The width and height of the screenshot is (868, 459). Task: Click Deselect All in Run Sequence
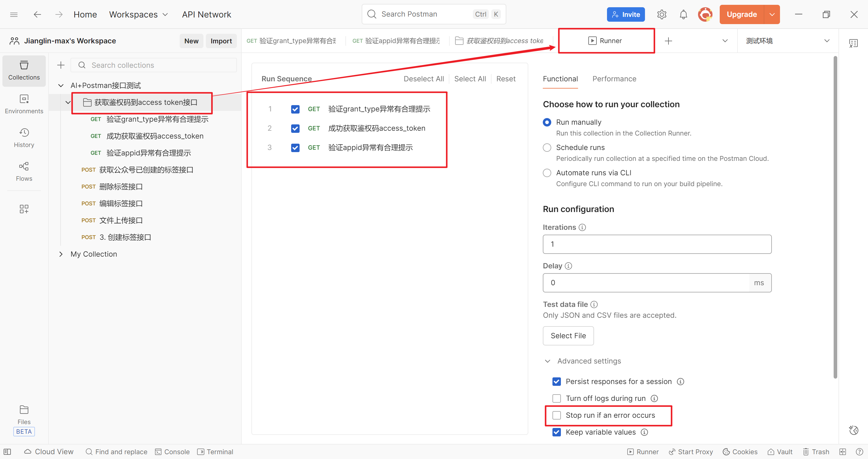tap(423, 79)
